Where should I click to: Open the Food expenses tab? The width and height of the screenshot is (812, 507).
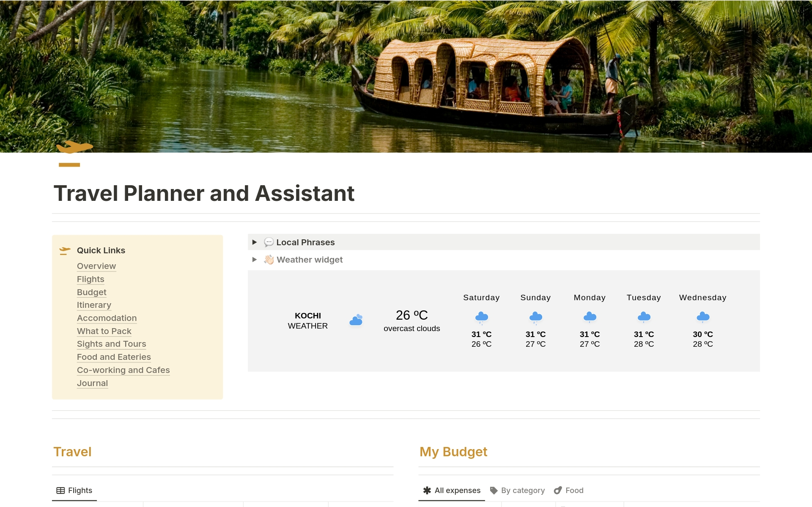coord(569,491)
